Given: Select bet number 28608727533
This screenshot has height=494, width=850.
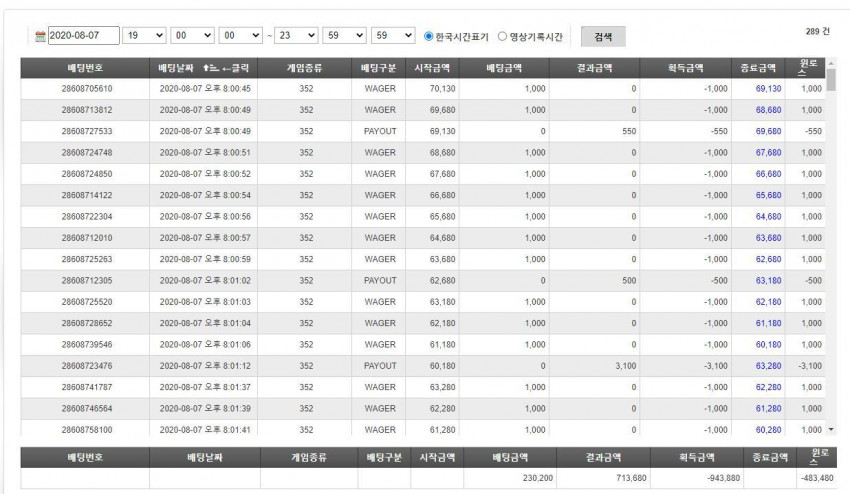Looking at the screenshot, I should pos(87,131).
